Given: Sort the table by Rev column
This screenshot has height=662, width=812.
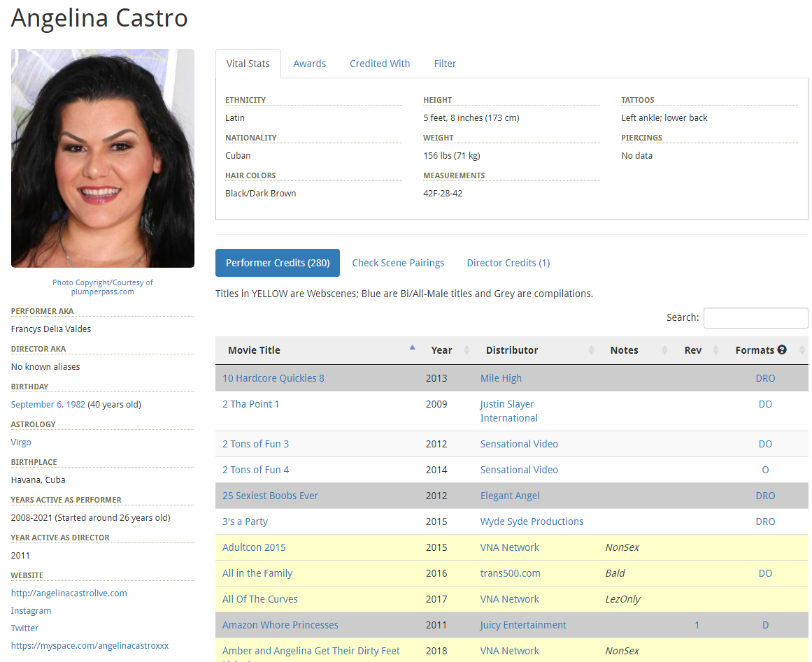Looking at the screenshot, I should coord(698,350).
